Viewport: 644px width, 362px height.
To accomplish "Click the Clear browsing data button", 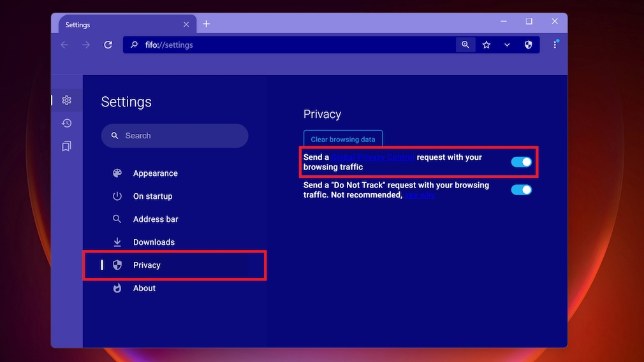I will point(343,139).
